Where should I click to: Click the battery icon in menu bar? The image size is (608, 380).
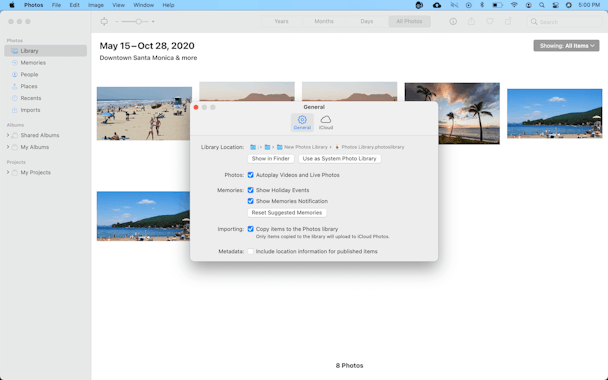[497, 5]
